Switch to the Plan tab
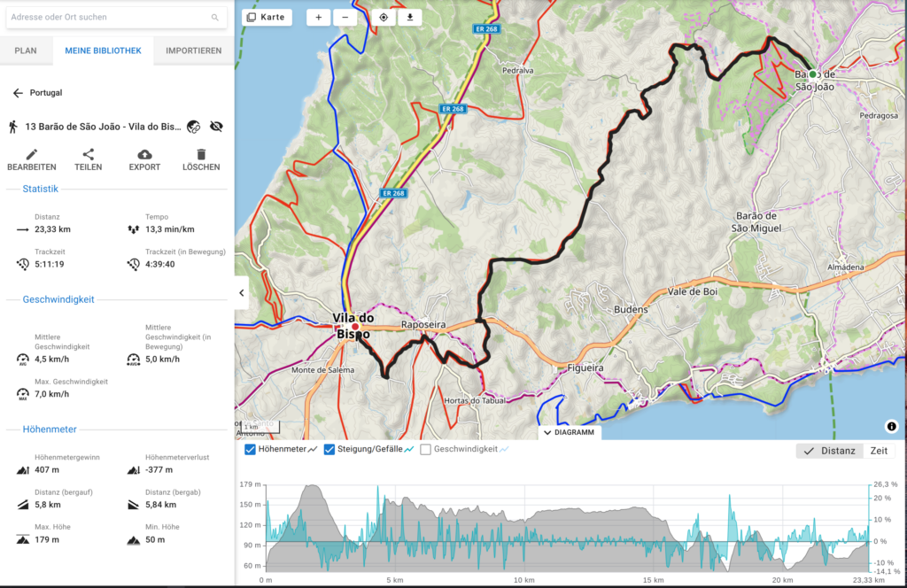Viewport: 907px width, 588px height. coord(26,50)
